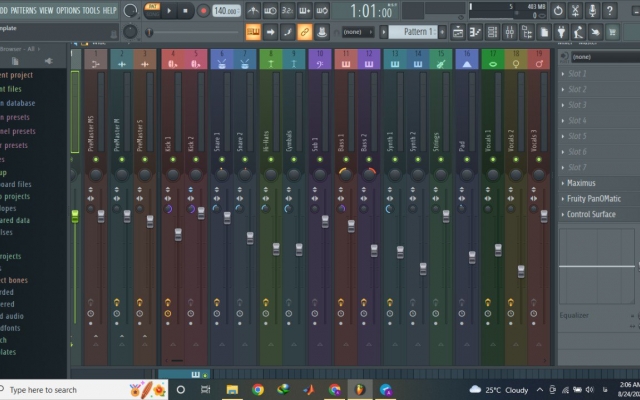Screen dimensions: 640x400
Task: Open the Fruity PanOMatic slot arrow menu
Action: [x=563, y=199]
